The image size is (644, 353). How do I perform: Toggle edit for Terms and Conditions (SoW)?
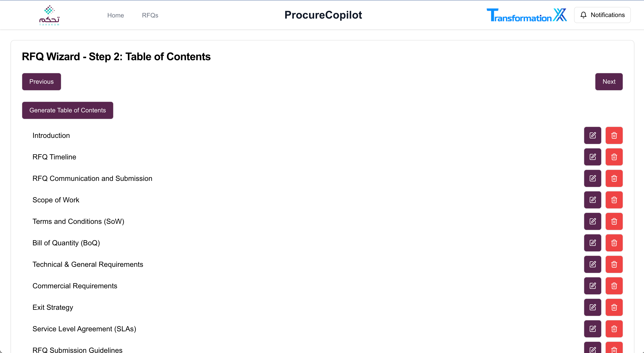(x=593, y=221)
